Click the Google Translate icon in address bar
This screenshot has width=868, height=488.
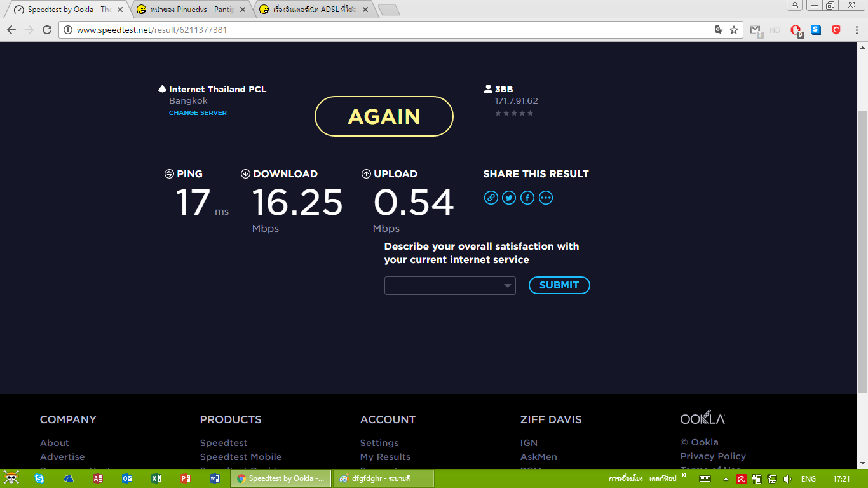click(720, 30)
